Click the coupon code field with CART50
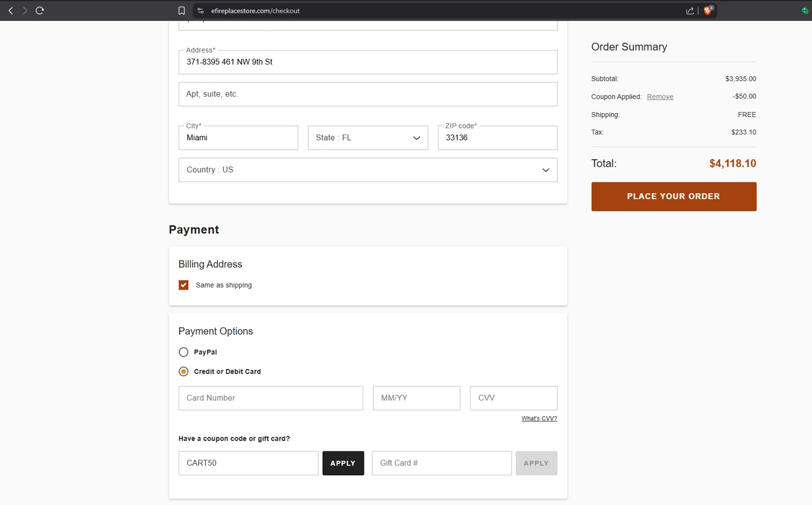This screenshot has width=812, height=505. pos(248,463)
